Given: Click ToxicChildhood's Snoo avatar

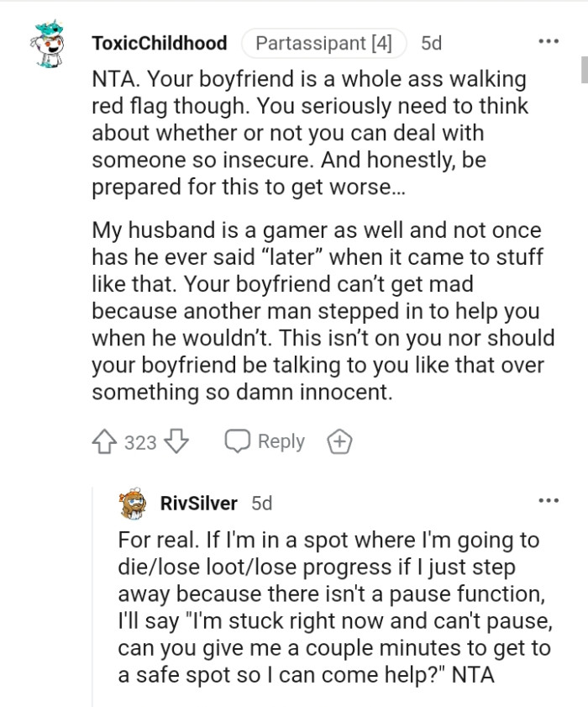Looking at the screenshot, I should pos(48,43).
